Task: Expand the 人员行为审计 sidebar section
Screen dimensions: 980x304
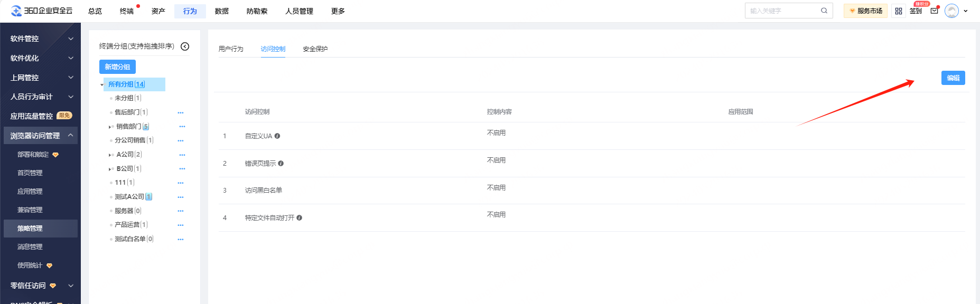Action: pyautogui.click(x=71, y=97)
